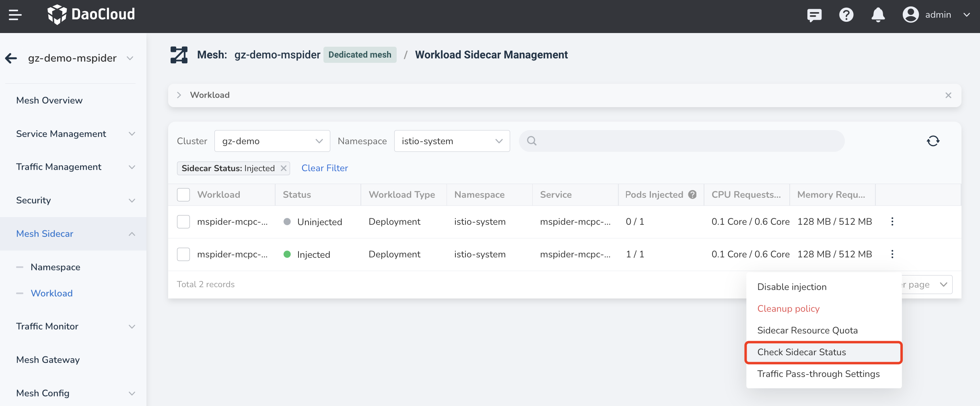
Task: Click the search input field
Action: [x=681, y=141]
